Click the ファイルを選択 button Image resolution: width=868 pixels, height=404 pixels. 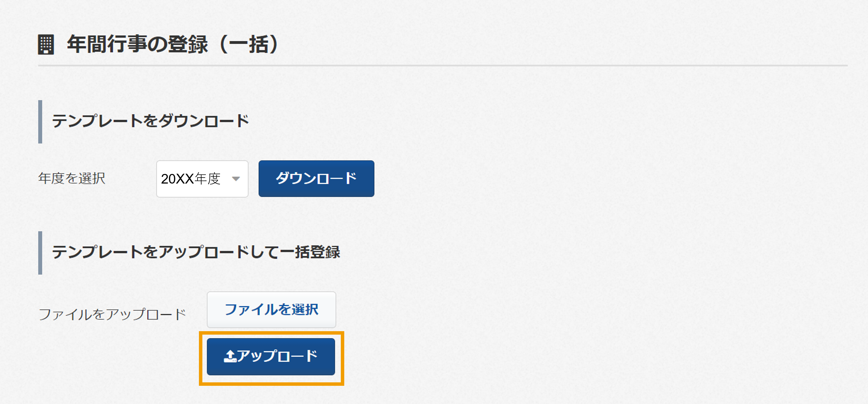[x=271, y=310]
